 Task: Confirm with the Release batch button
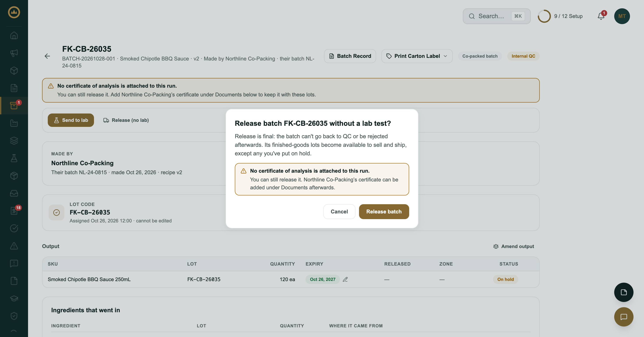pyautogui.click(x=384, y=211)
